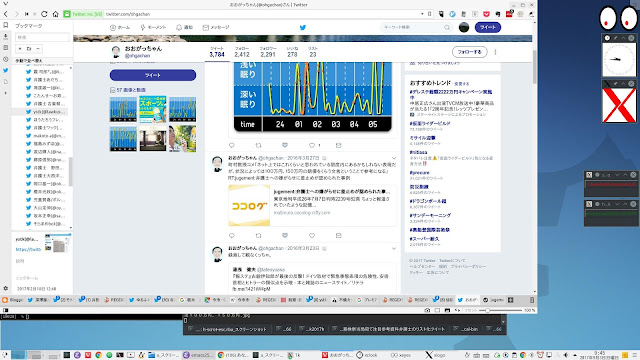Go back to the previous page

pyautogui.click(x=6, y=14)
